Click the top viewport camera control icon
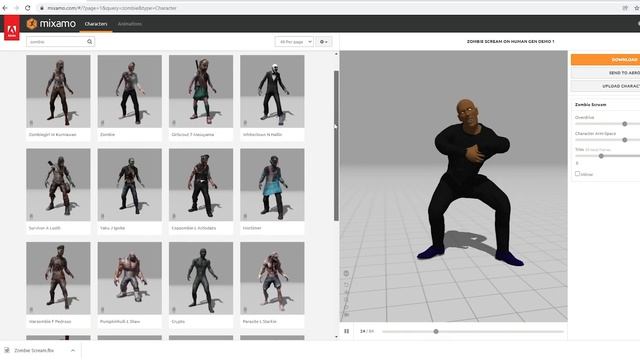The width and height of the screenshot is (640, 360). (346, 273)
